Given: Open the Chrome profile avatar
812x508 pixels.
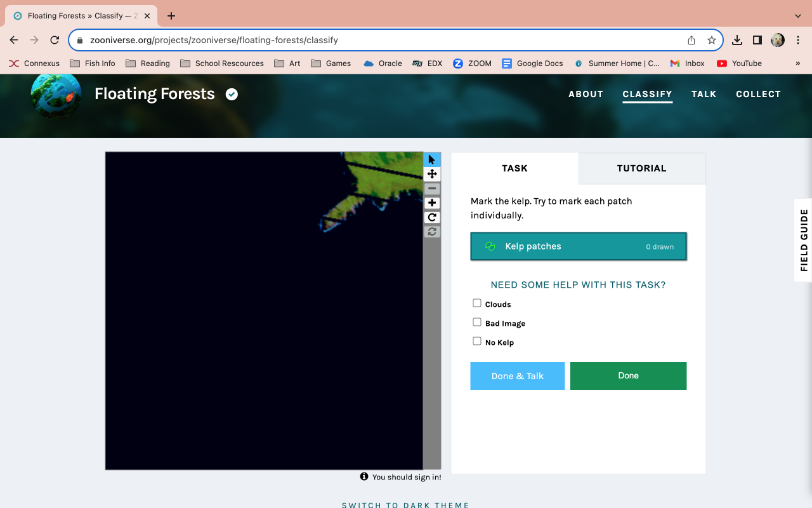Looking at the screenshot, I should [778, 40].
